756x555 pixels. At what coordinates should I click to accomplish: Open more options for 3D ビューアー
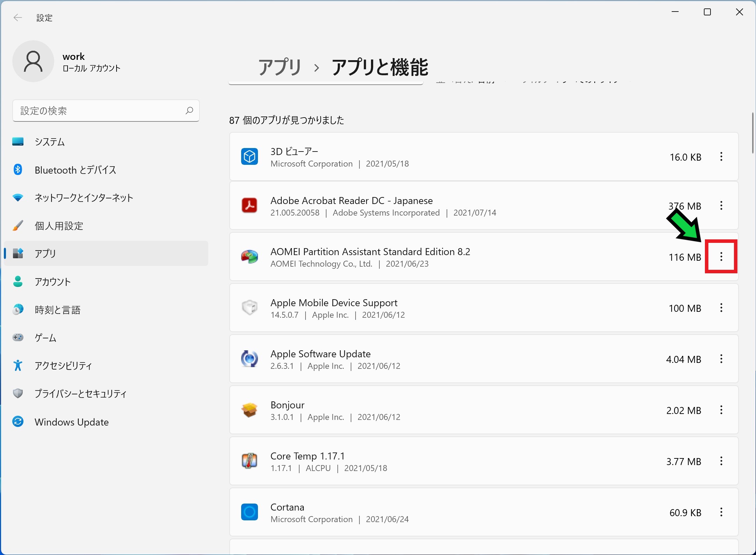tap(721, 156)
